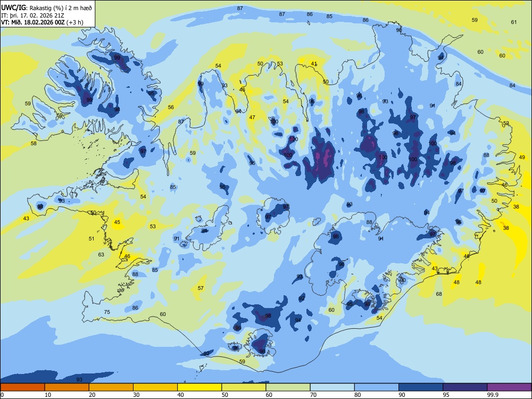Choose the pale green 60–70 legend swatch
The width and height of the screenshot is (532, 399).
288,387
